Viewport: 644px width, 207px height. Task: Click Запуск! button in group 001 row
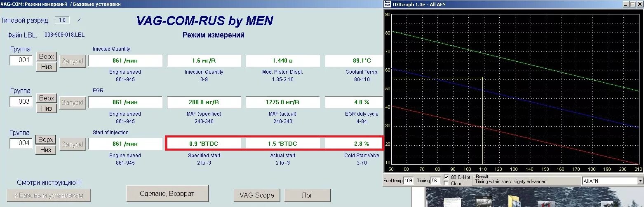point(73,61)
